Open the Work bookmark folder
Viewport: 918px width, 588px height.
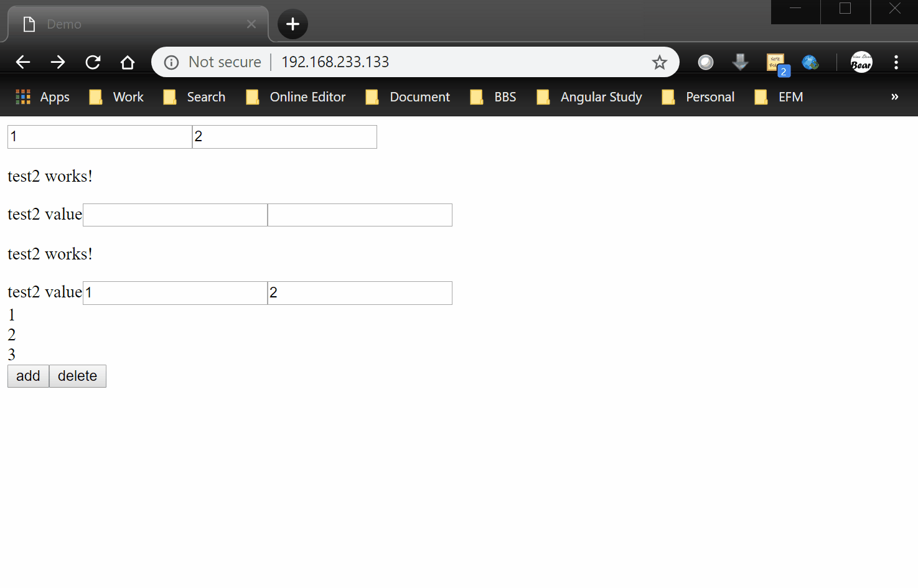(x=116, y=97)
